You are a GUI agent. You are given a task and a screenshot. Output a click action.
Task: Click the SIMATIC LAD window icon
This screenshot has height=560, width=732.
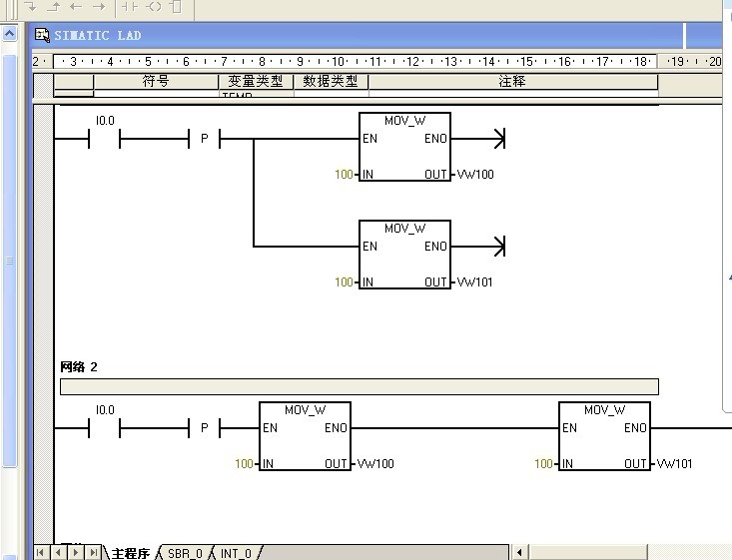tap(42, 35)
